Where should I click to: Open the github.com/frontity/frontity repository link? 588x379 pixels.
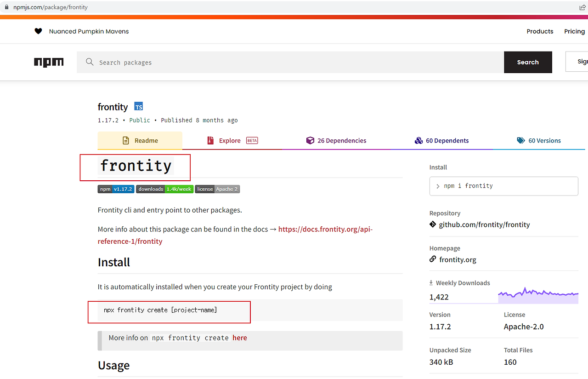click(x=484, y=224)
